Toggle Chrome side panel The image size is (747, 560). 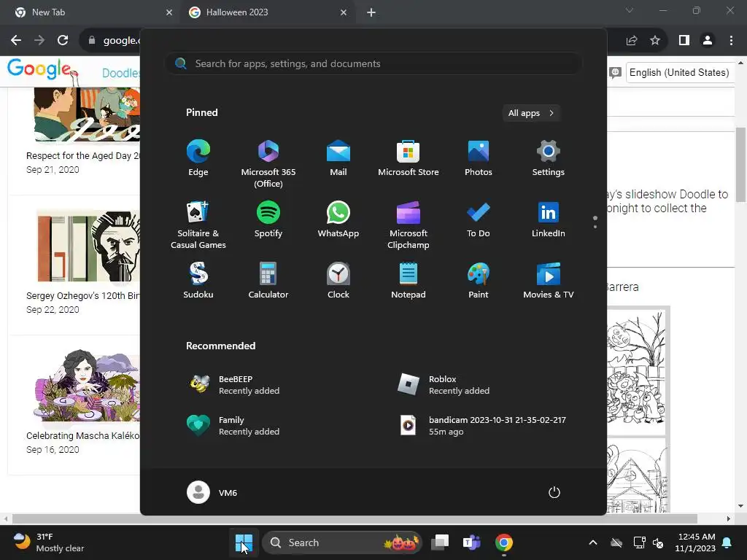[x=684, y=41]
